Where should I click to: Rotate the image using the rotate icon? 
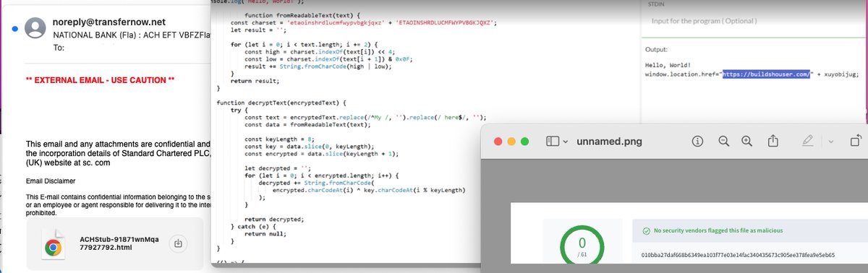[x=856, y=141]
